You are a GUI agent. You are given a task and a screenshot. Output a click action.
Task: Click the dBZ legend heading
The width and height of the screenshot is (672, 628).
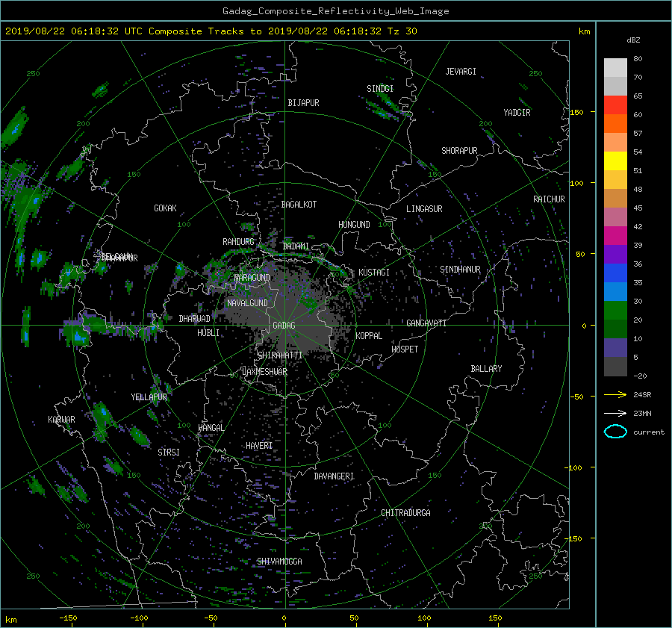[633, 40]
